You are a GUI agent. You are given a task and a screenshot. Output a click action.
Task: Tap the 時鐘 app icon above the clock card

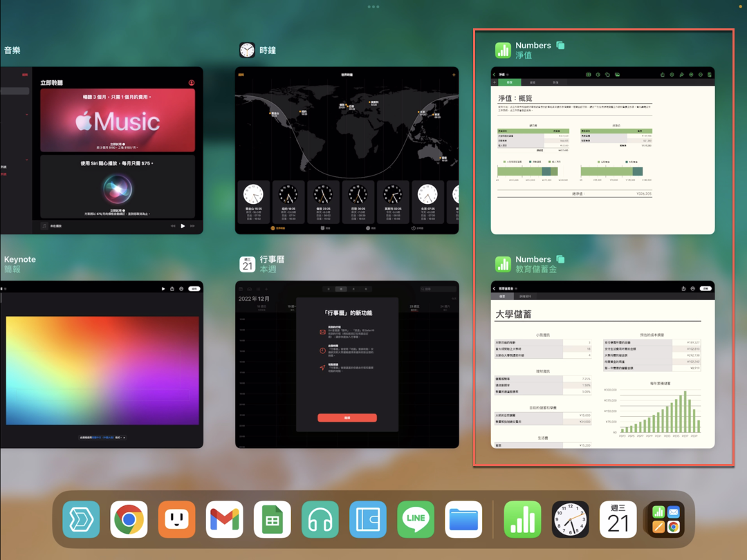(x=247, y=50)
